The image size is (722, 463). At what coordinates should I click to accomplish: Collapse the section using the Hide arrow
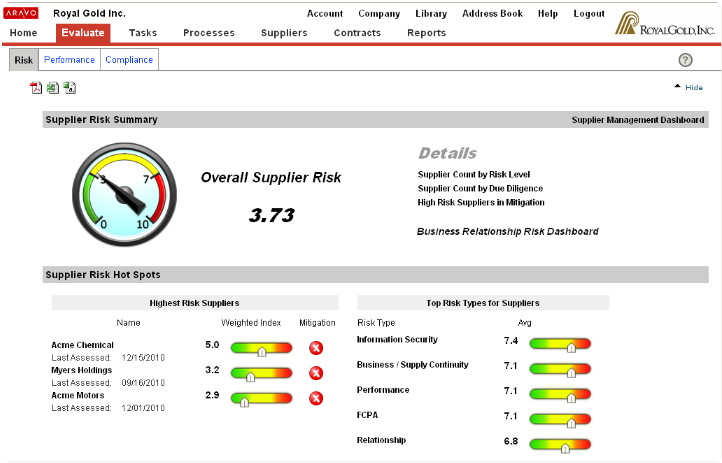(689, 88)
